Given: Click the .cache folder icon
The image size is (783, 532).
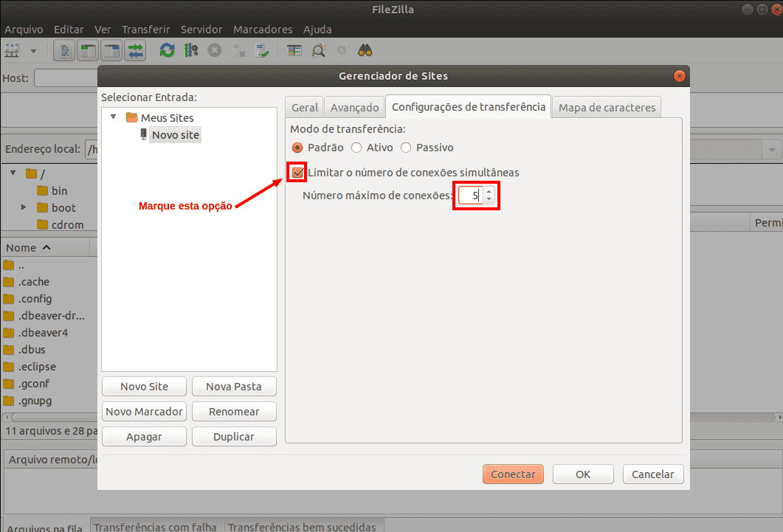Looking at the screenshot, I should tap(9, 282).
